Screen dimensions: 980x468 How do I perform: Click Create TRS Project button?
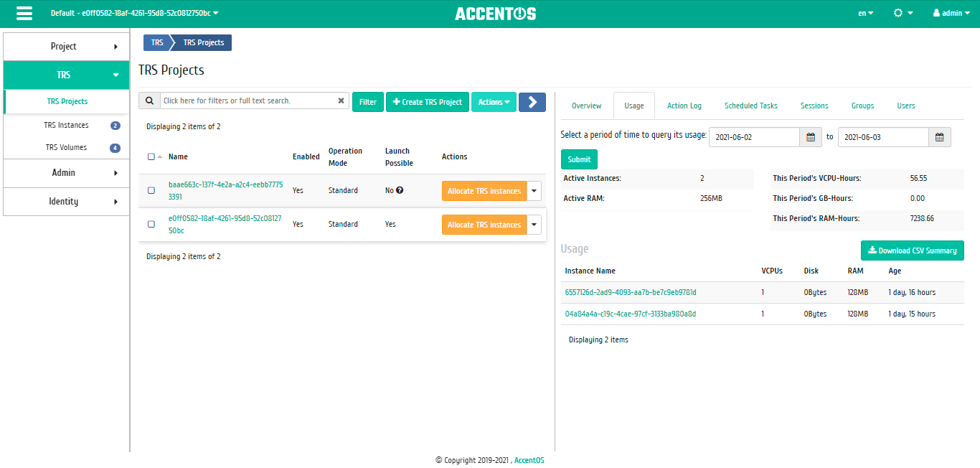click(428, 102)
